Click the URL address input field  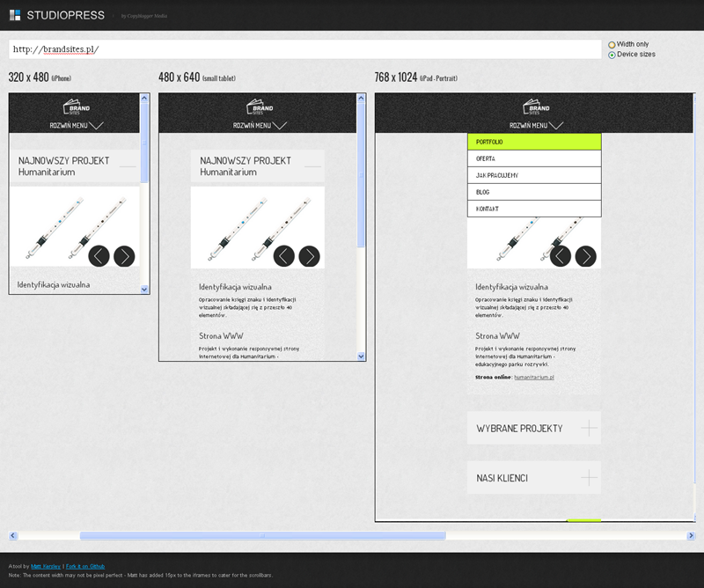pos(304,49)
